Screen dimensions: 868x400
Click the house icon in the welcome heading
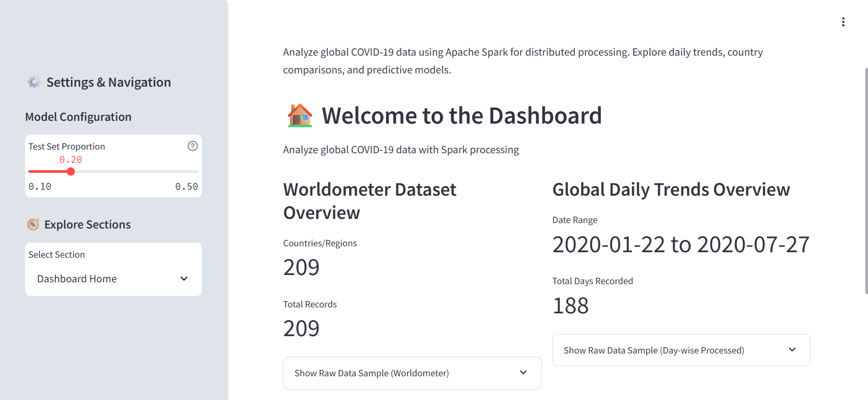300,115
